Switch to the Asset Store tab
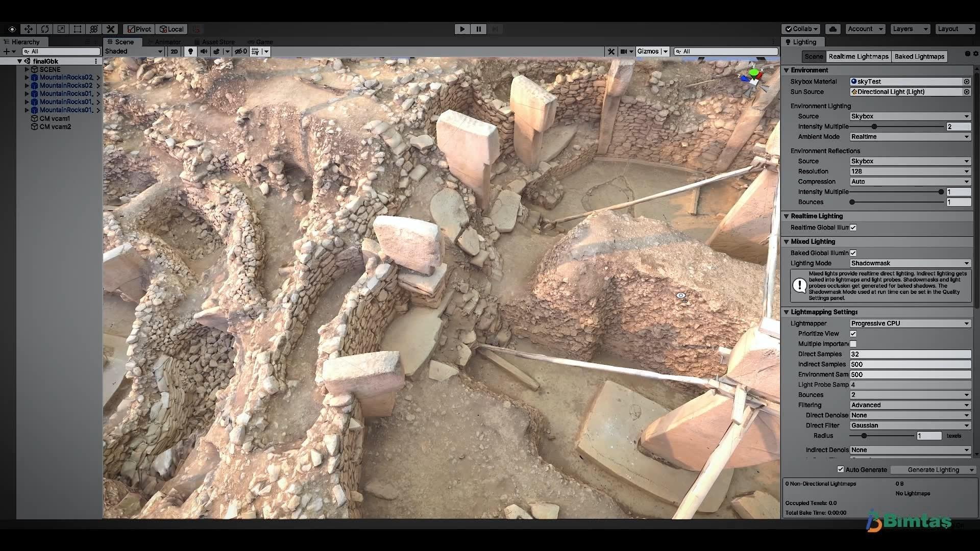Viewport: 980px width, 551px height. click(x=214, y=42)
